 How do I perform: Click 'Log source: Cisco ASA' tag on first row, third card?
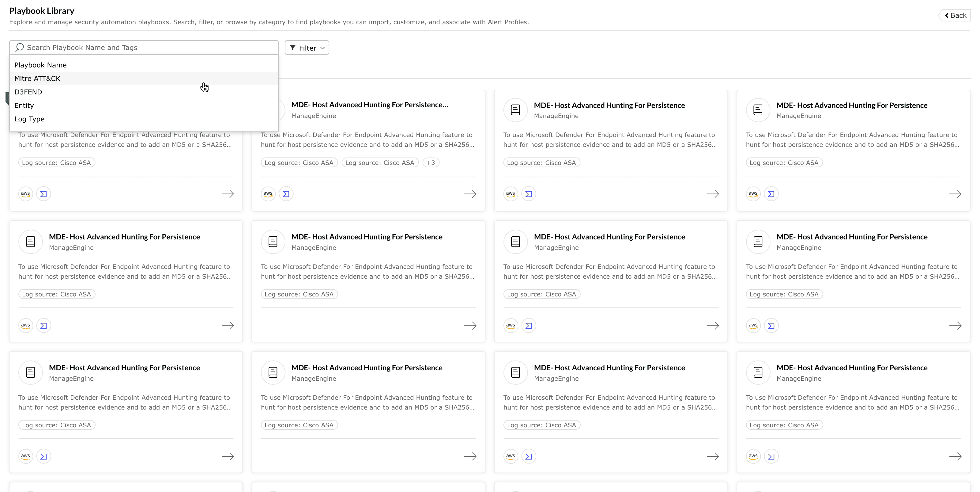click(x=542, y=162)
